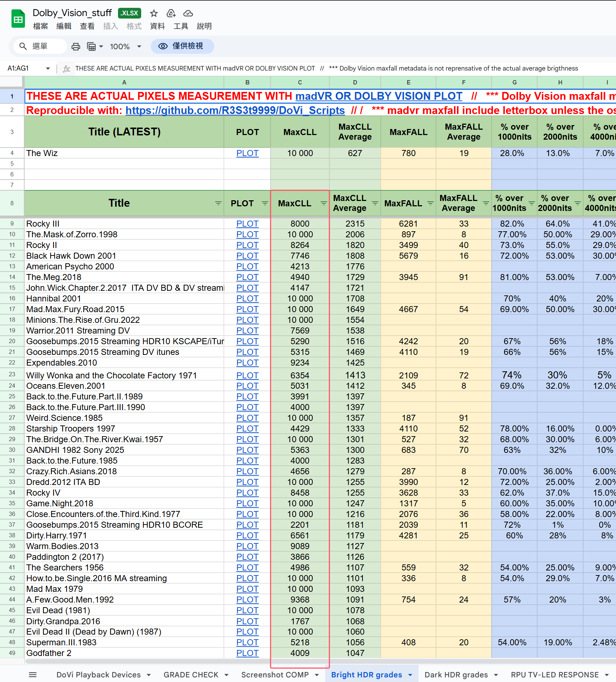Viewport: 616px width, 682px height.
Task: Open Bright HDR grades tab menu arrow
Action: point(410,675)
